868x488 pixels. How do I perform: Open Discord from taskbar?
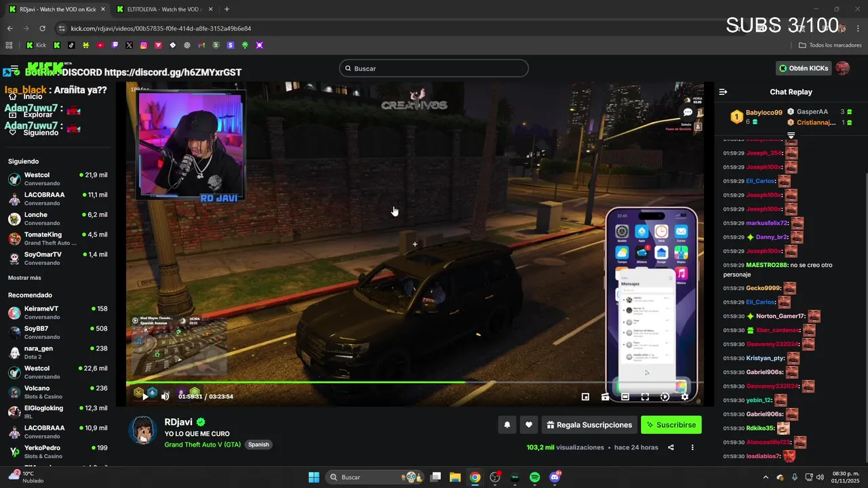point(555,477)
